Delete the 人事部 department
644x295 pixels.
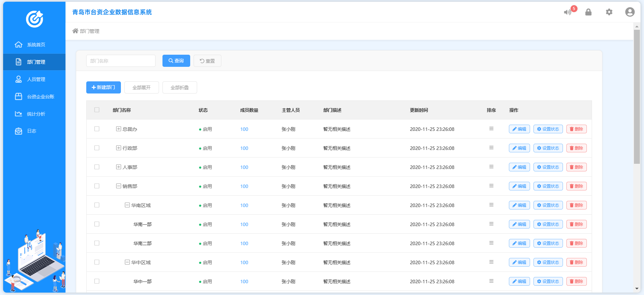pos(576,167)
